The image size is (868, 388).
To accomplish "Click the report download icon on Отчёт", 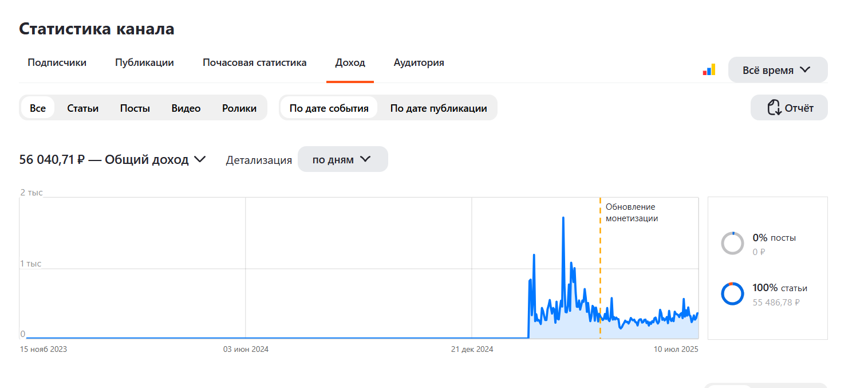I will 774,108.
